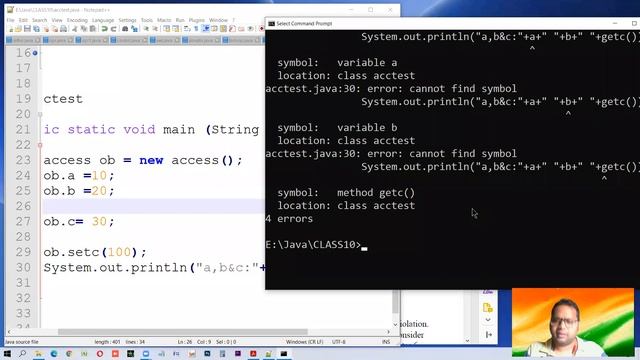Click the 'UTF-8' encoding status entry
This screenshot has height=360, width=640.
(339, 342)
